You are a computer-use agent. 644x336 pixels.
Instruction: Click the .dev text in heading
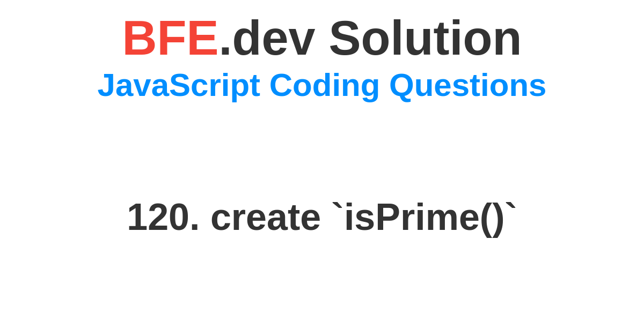pos(267,39)
